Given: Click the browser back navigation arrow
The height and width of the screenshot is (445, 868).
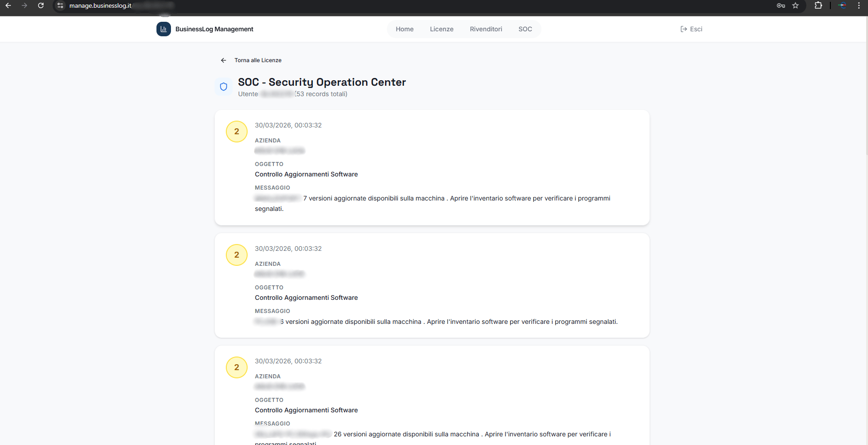Looking at the screenshot, I should (x=8, y=6).
